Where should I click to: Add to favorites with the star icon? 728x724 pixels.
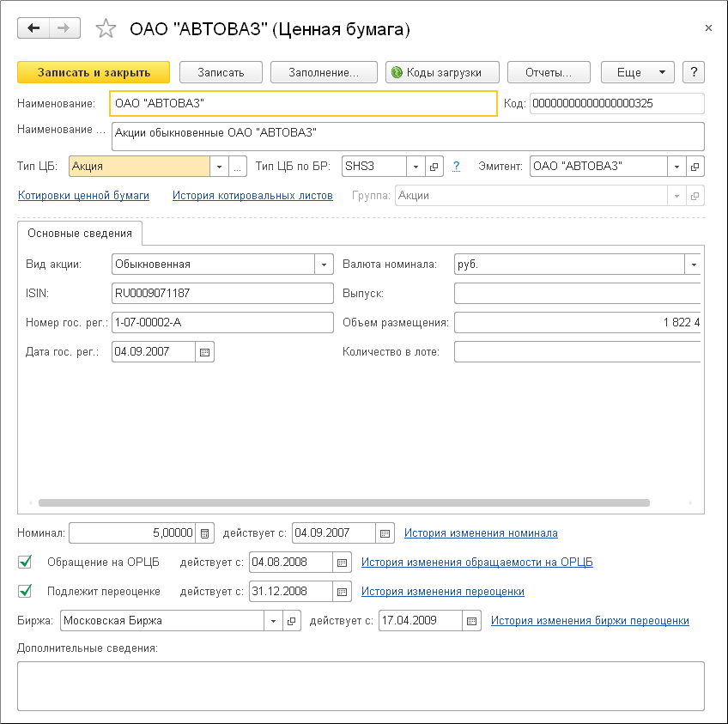click(x=106, y=29)
